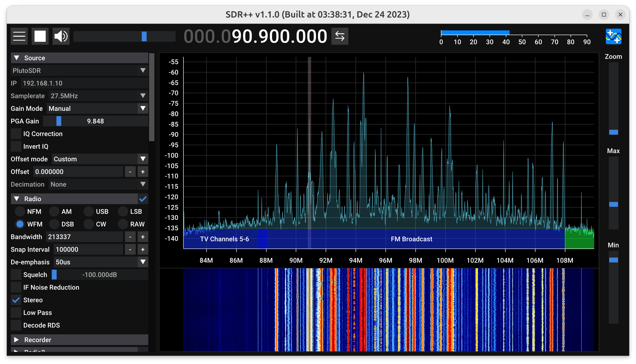Click the waterfall display
Screen dimensions: 636x364
(x=389, y=310)
